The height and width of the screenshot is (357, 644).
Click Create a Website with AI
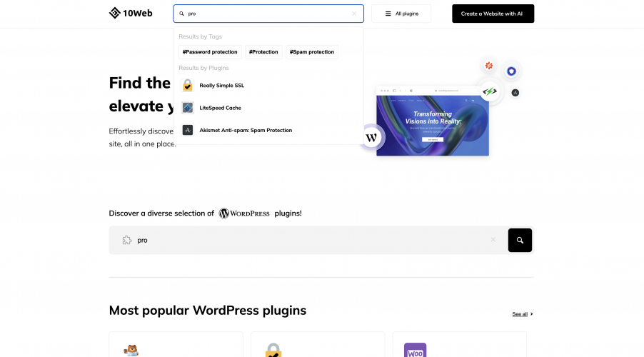[x=493, y=14]
